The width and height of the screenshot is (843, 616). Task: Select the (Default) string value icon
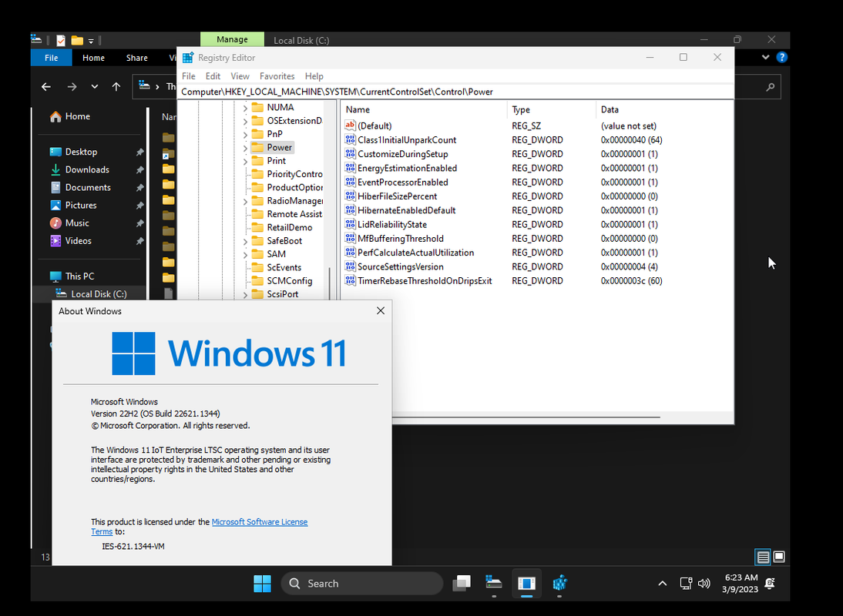tap(350, 126)
